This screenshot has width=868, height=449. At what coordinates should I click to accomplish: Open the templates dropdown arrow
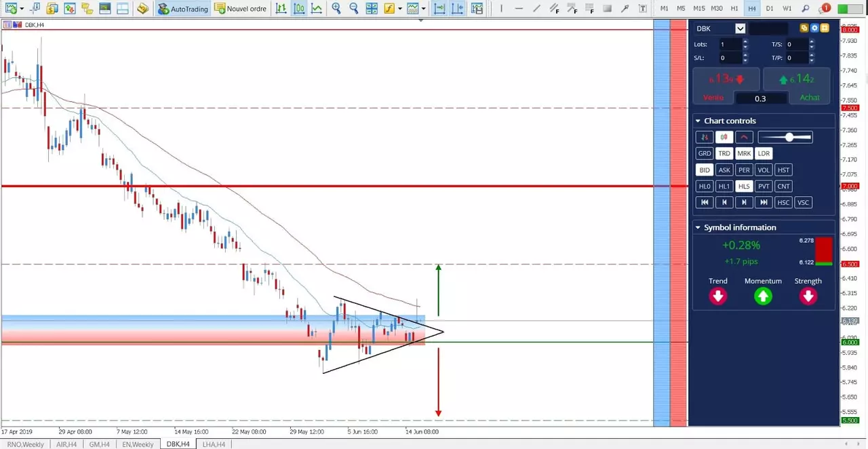(x=424, y=9)
